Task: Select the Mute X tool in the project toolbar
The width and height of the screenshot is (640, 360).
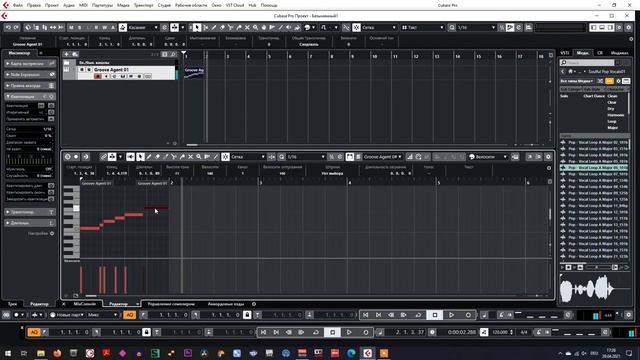Action: coord(247,27)
